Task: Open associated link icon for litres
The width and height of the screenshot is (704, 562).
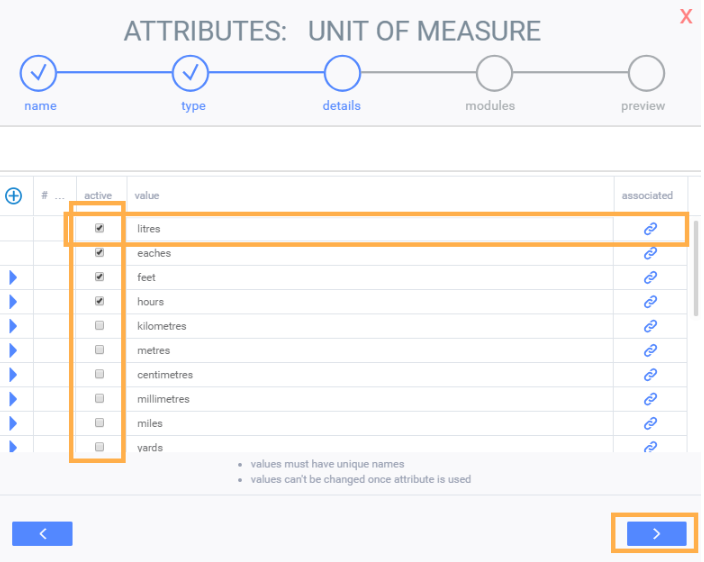Action: [650, 229]
